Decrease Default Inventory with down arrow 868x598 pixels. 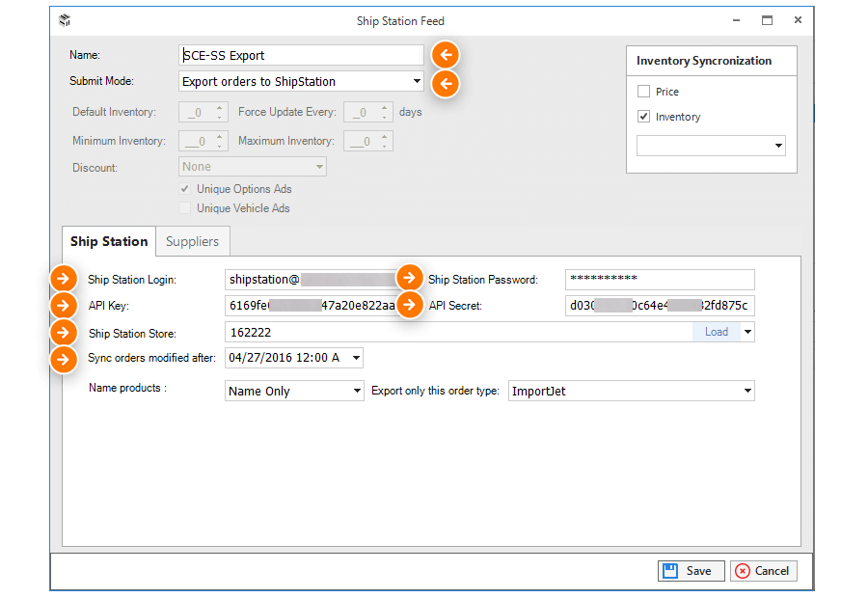pyautogui.click(x=220, y=117)
